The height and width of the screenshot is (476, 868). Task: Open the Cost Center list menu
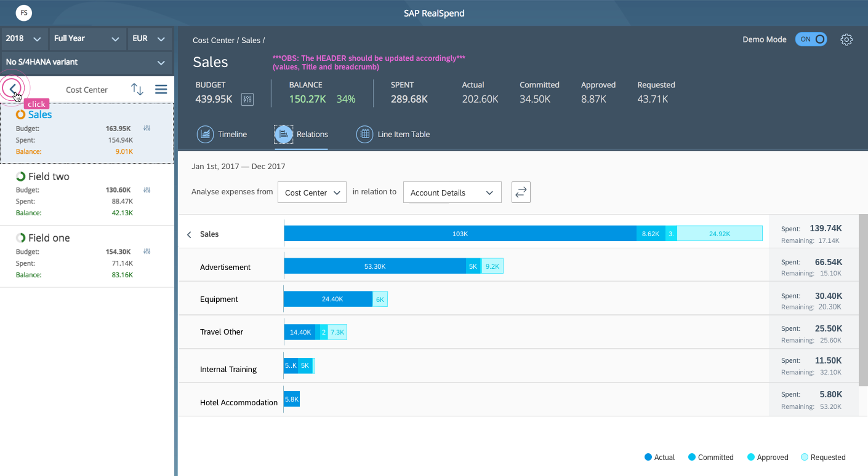[161, 89]
